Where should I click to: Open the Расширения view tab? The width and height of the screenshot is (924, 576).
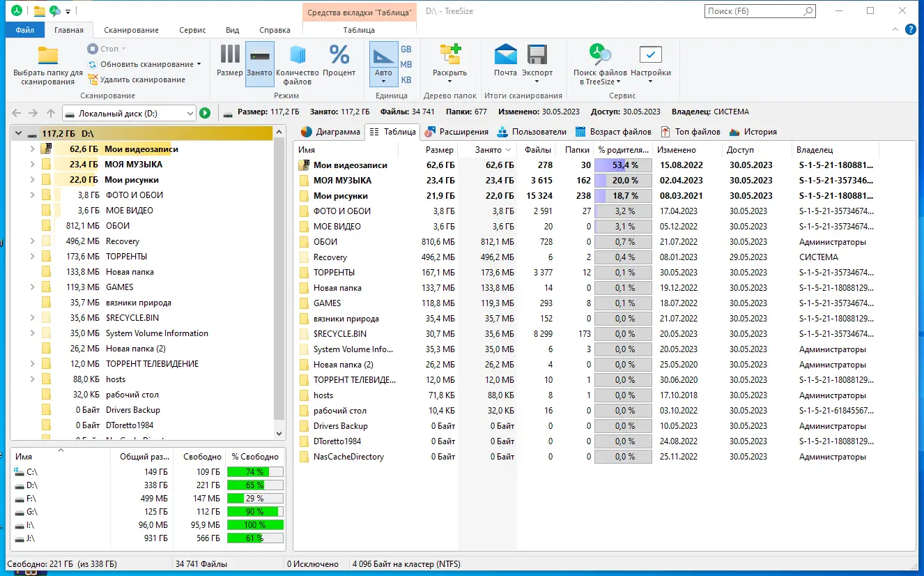click(456, 132)
